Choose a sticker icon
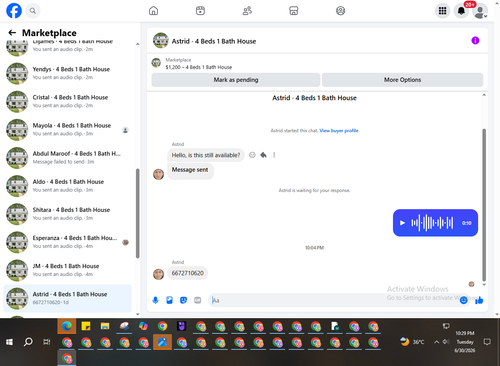 pos(183,300)
